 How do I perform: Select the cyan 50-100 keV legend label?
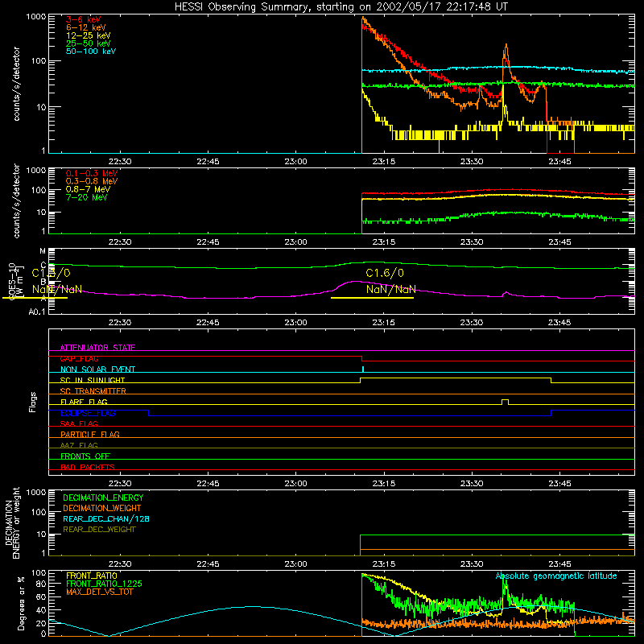(x=91, y=52)
